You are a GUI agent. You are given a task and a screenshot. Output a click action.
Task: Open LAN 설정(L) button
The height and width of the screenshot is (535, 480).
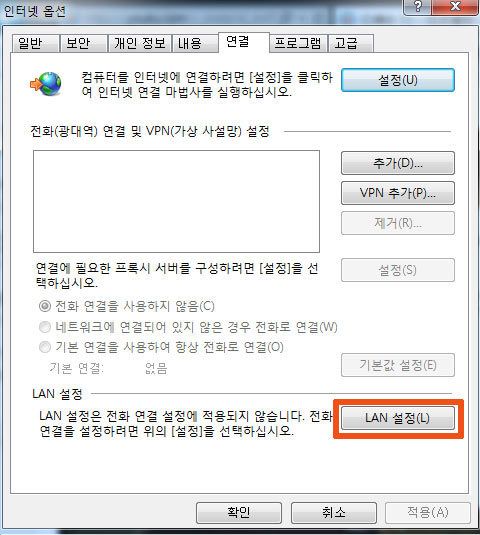(398, 418)
